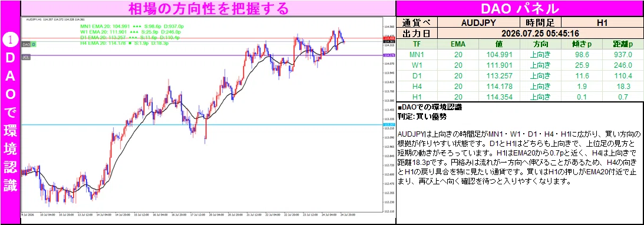Click the H4 EMA 20: 114.178 chart line

tap(125, 42)
